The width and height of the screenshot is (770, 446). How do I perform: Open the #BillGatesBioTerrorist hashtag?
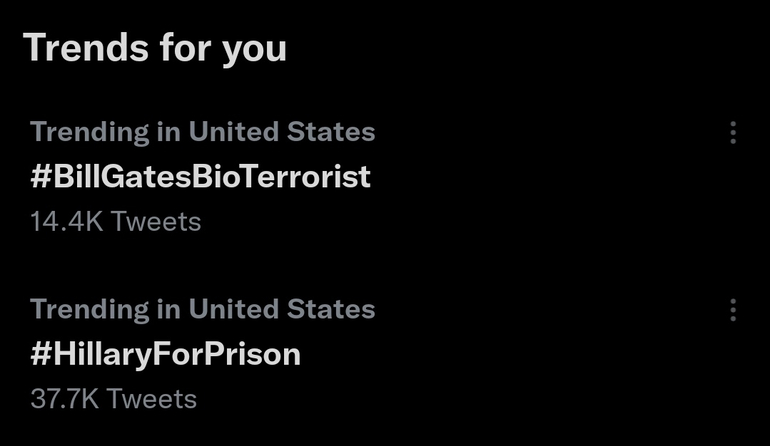[200, 177]
